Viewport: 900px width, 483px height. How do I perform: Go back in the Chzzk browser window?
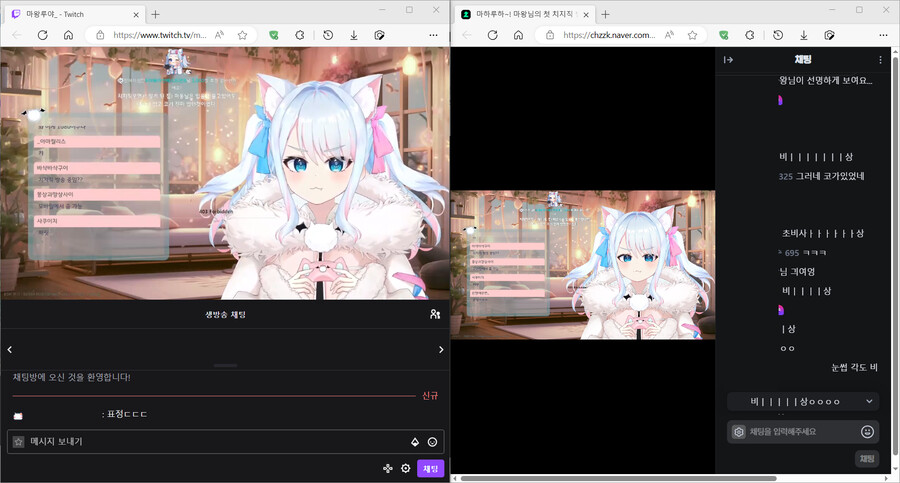[x=467, y=35]
